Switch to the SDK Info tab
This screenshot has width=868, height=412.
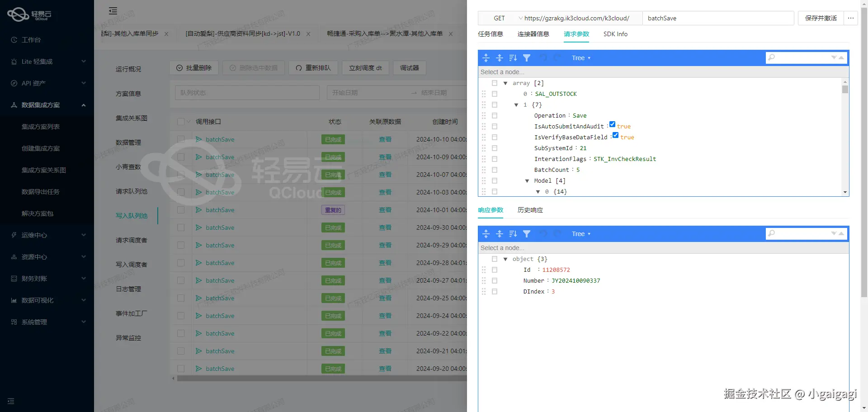tap(615, 34)
